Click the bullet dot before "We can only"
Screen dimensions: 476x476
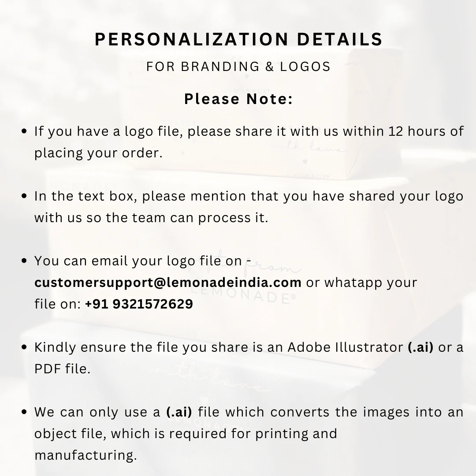25,413
